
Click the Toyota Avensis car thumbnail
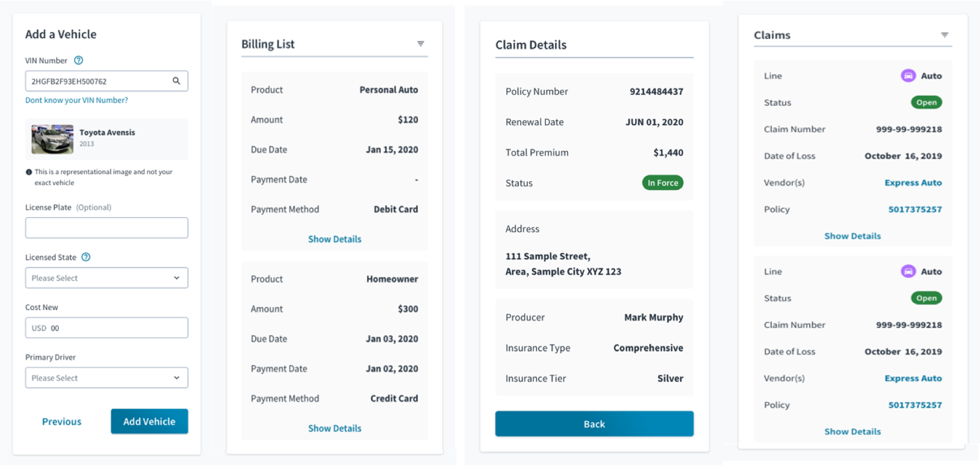tap(53, 139)
